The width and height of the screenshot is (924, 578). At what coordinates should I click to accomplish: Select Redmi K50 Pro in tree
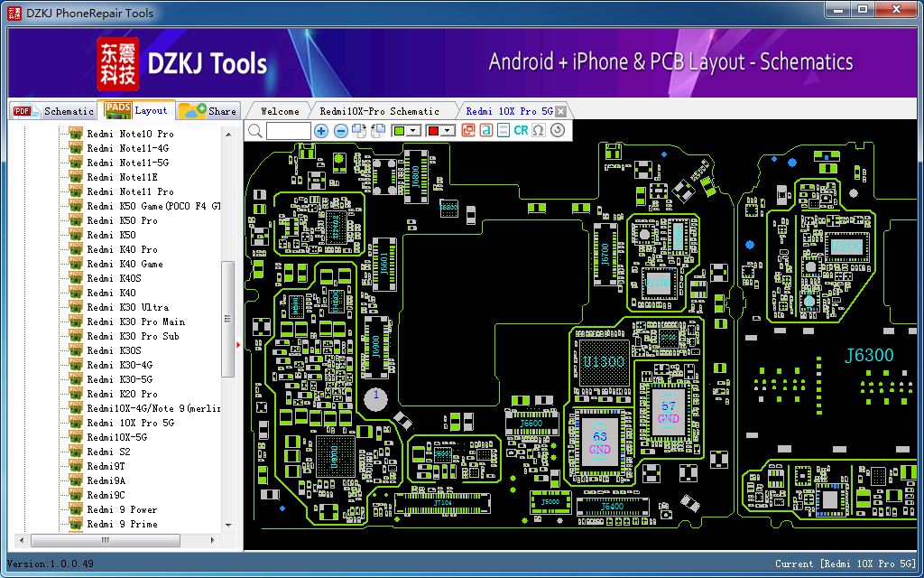(123, 220)
